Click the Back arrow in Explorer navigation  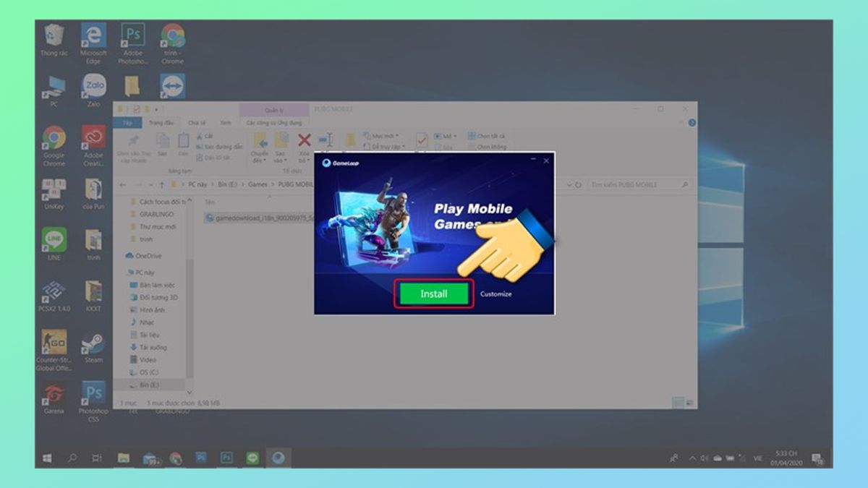[123, 185]
